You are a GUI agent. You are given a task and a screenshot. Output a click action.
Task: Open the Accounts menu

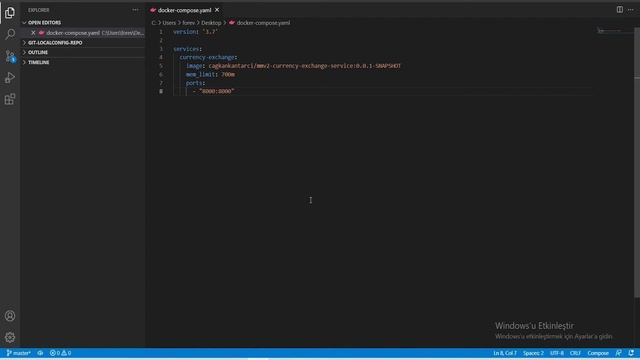tap(10, 316)
